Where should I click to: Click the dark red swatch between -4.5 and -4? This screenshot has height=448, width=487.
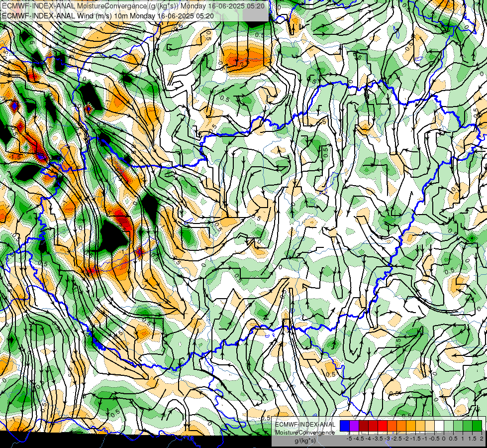(364, 426)
